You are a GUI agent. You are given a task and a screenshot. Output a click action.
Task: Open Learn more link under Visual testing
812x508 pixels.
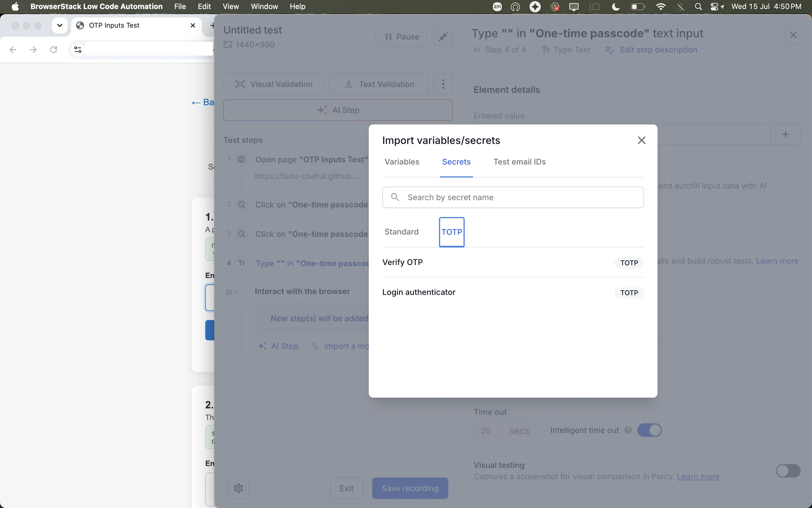tap(698, 477)
